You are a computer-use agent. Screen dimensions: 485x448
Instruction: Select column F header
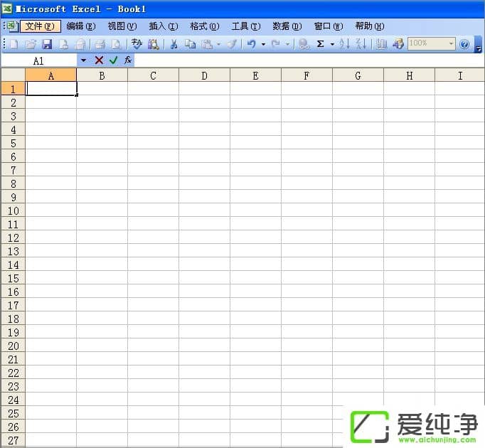pyautogui.click(x=307, y=75)
